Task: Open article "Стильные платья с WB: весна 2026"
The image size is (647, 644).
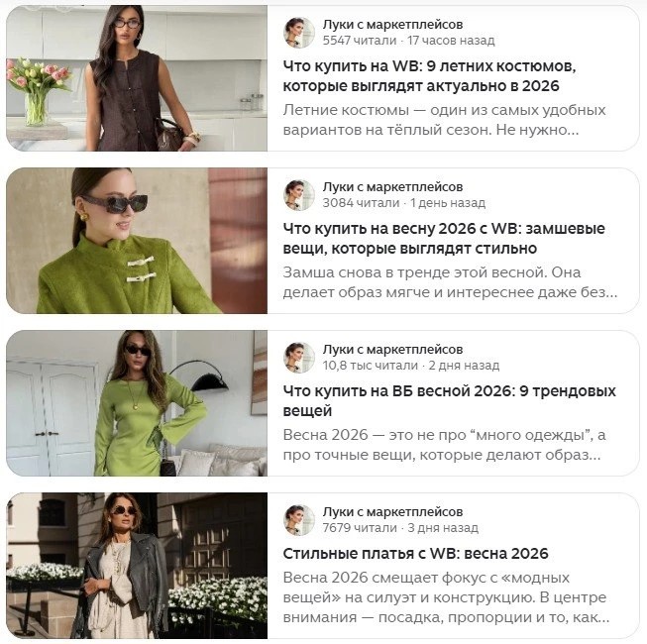Action: click(x=415, y=554)
